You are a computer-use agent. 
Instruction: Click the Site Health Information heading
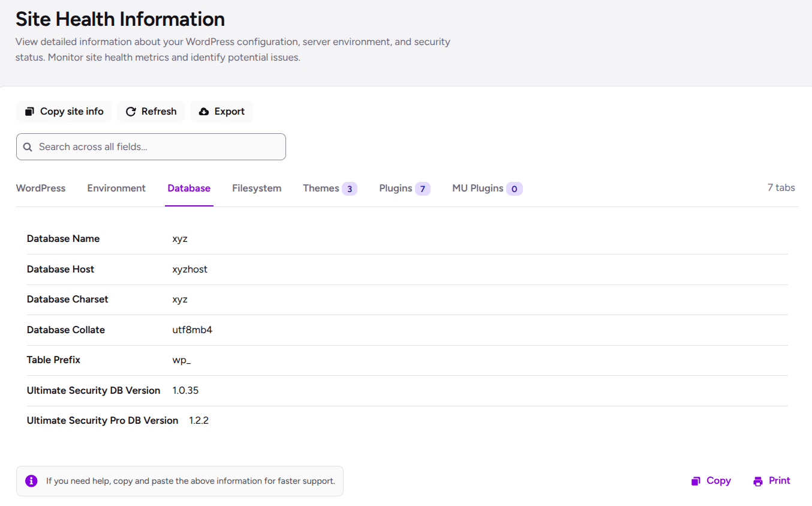[x=120, y=19]
